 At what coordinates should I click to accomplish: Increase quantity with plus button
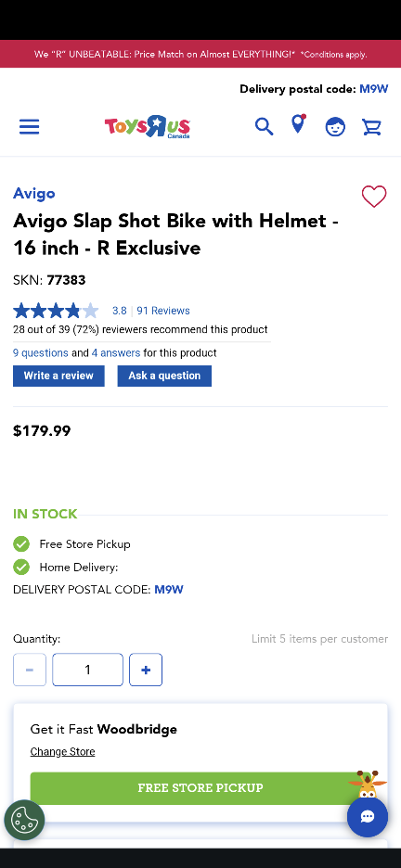point(146,670)
